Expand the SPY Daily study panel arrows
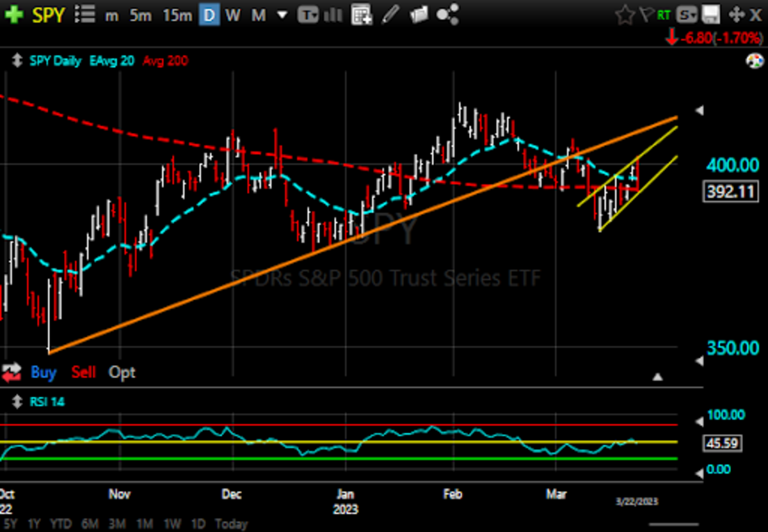Screen dimensions: 768x532 (17, 61)
